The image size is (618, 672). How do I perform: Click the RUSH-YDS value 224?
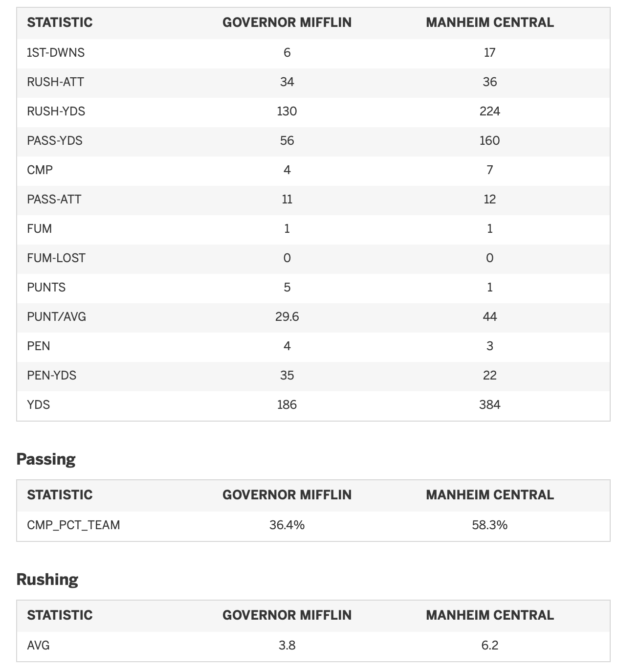point(490,111)
